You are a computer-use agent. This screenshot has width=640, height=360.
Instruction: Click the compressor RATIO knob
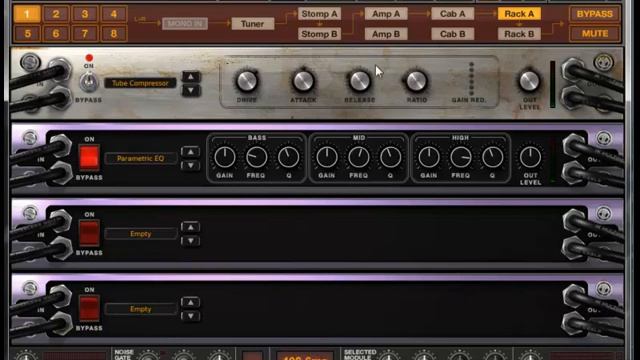[416, 81]
